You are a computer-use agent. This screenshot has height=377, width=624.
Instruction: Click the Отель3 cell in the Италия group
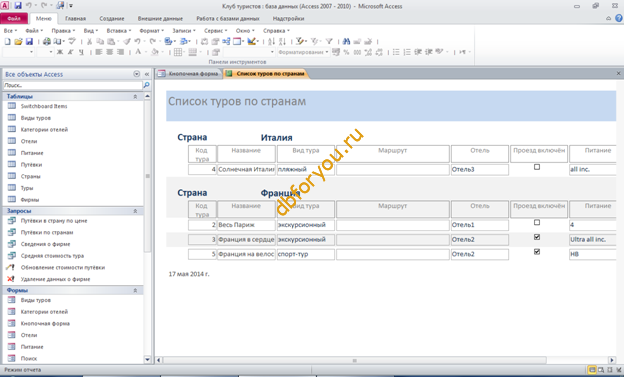point(480,170)
